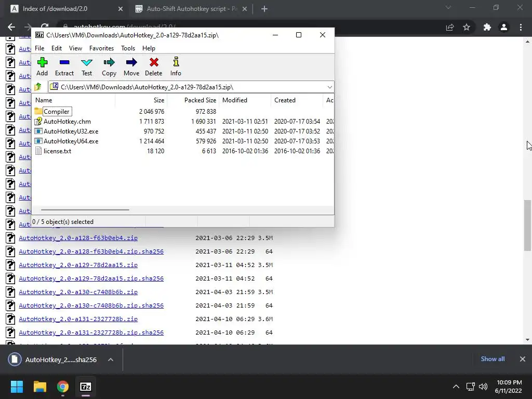Click Show all downloads
532x399 pixels.
(493, 359)
